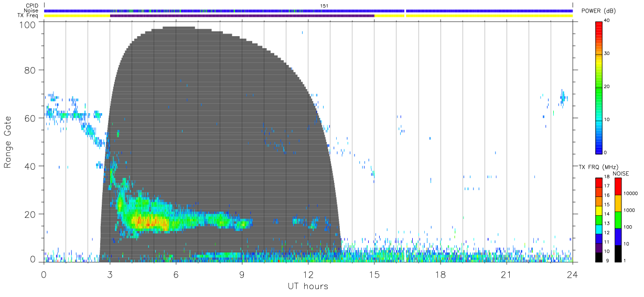Click the y-axis tick label '20'

(30, 214)
